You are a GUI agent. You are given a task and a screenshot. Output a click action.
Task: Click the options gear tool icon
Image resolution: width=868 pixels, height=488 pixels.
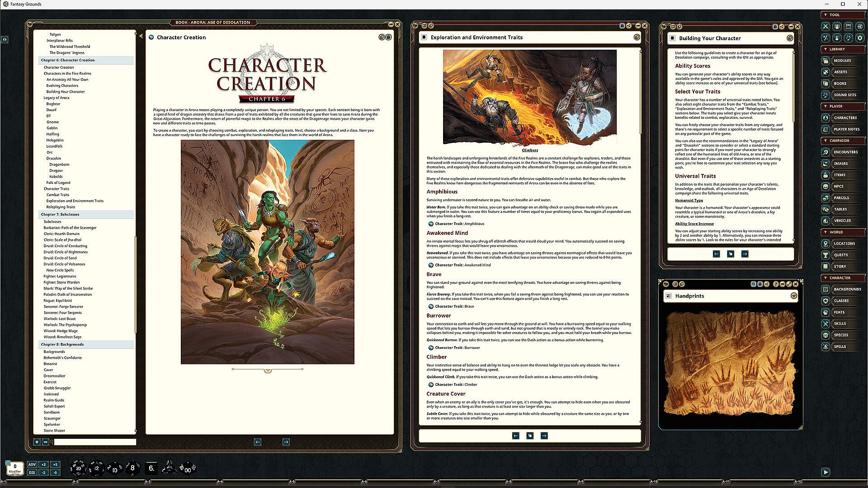pyautogui.click(x=860, y=38)
